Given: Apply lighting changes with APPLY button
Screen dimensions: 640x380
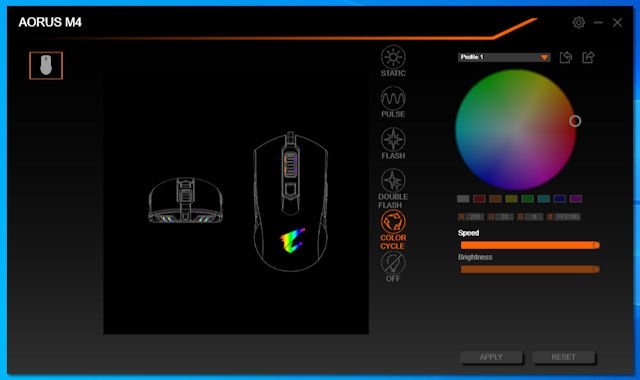Looking at the screenshot, I should (x=491, y=357).
